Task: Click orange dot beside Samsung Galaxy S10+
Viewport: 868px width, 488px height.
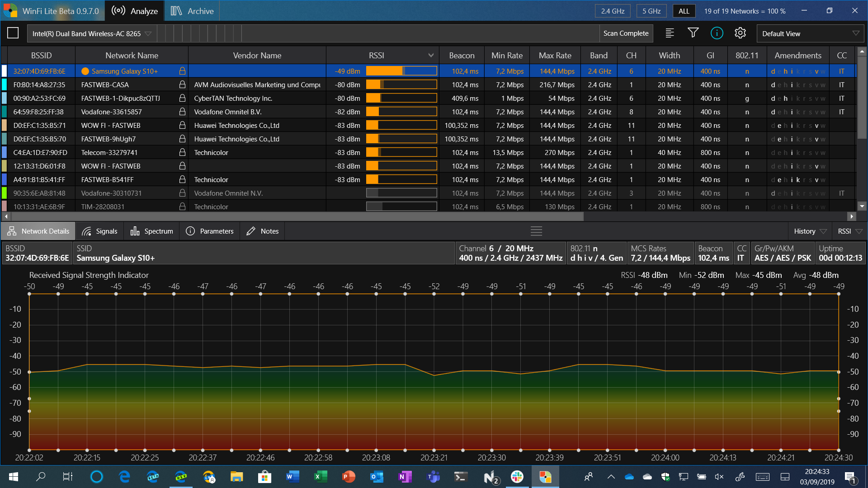Action: coord(85,71)
